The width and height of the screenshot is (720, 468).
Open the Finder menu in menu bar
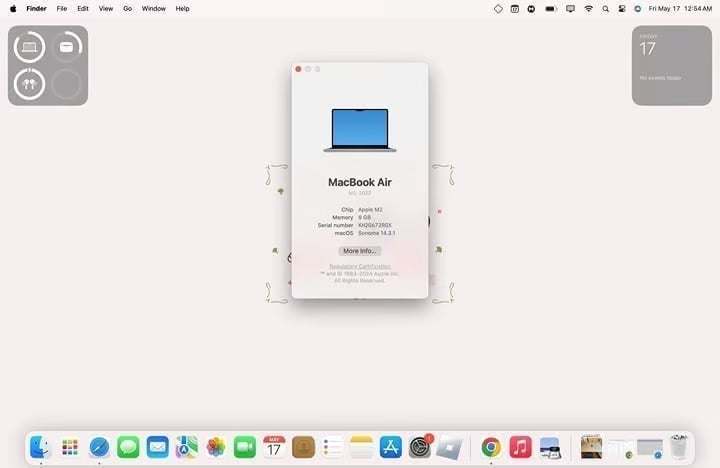tap(36, 9)
